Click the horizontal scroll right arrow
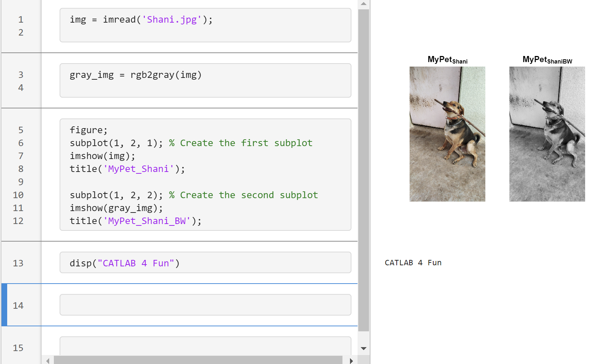Viewport: 616px width, 364px height. click(x=351, y=360)
